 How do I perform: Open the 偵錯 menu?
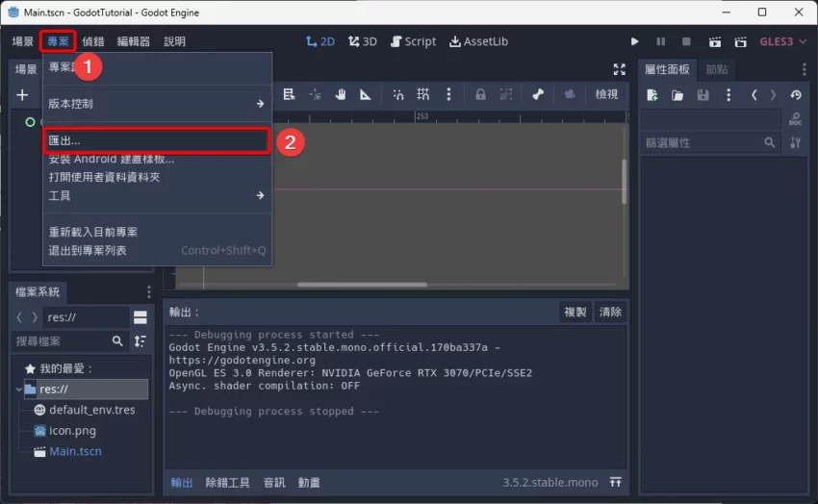[92, 41]
